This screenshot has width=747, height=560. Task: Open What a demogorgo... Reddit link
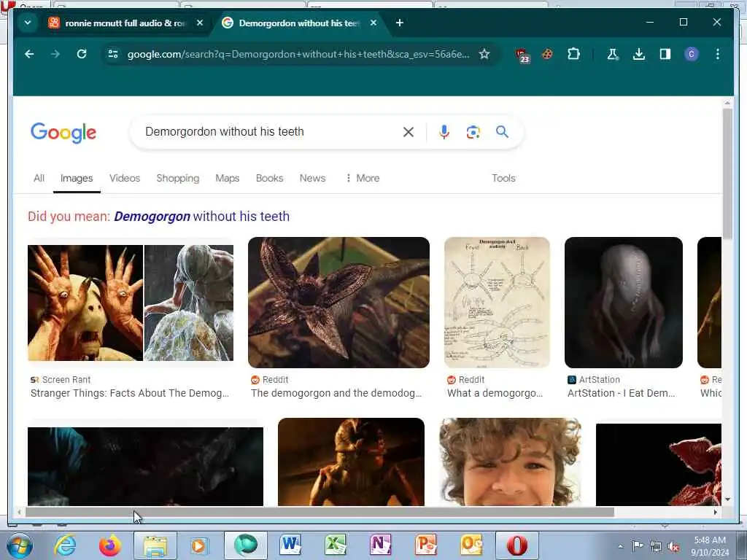[x=495, y=393]
